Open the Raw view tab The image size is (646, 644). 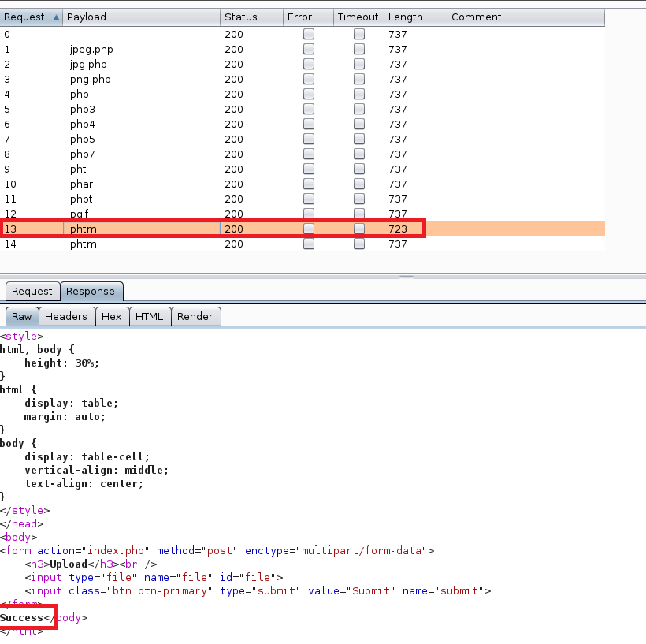pyautogui.click(x=22, y=316)
